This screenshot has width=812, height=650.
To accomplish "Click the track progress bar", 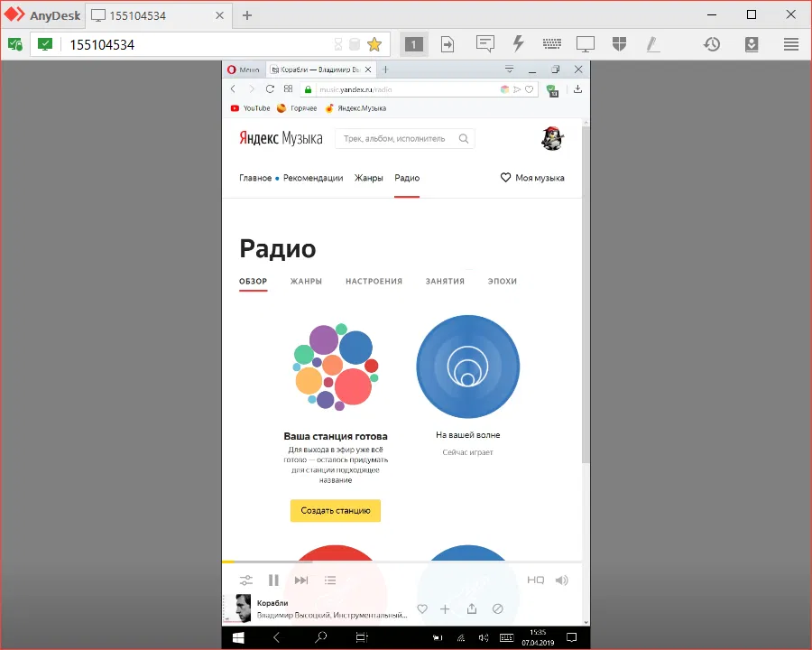I will [401, 562].
